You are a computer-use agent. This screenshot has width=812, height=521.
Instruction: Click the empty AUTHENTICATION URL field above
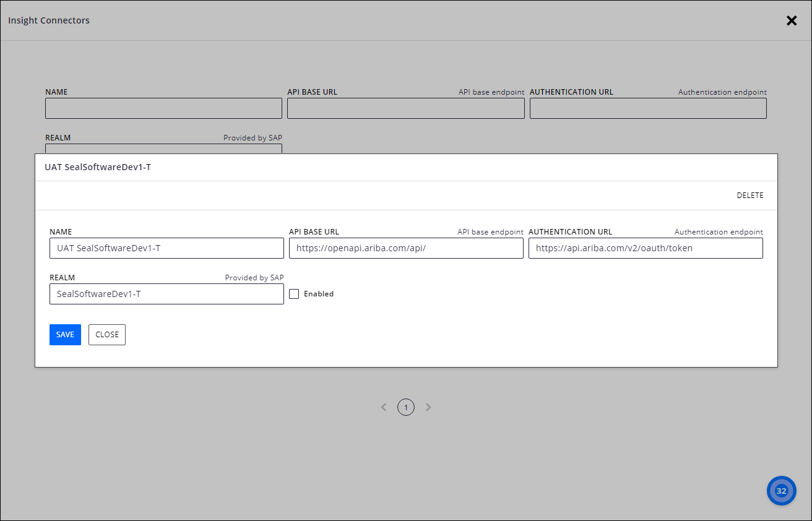coord(648,108)
